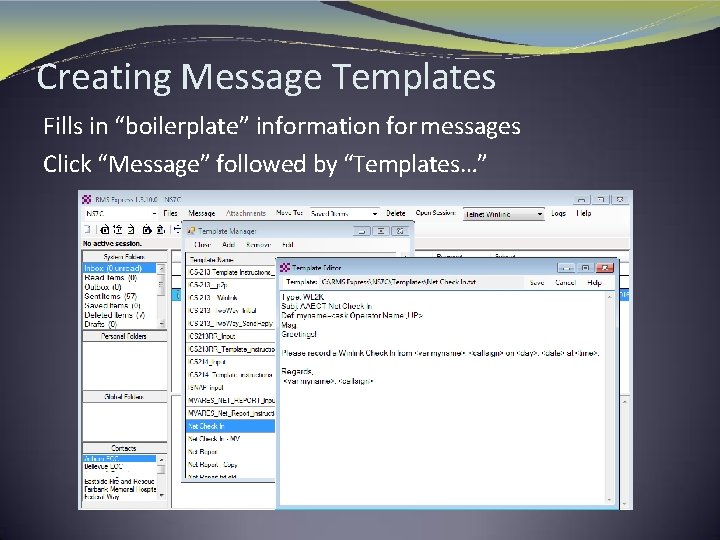Select the MVARES_Net_Report_Instructions template
The height and width of the screenshot is (540, 720).
pos(231,413)
